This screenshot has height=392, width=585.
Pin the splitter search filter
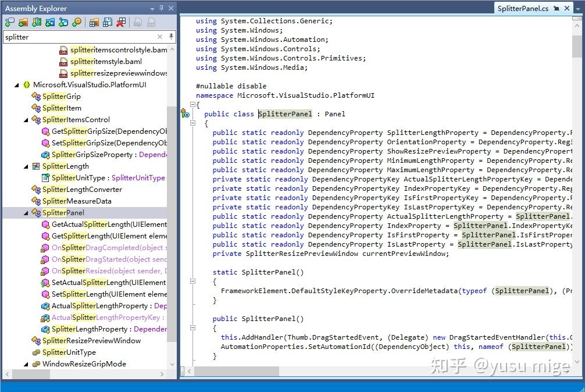coord(172,37)
